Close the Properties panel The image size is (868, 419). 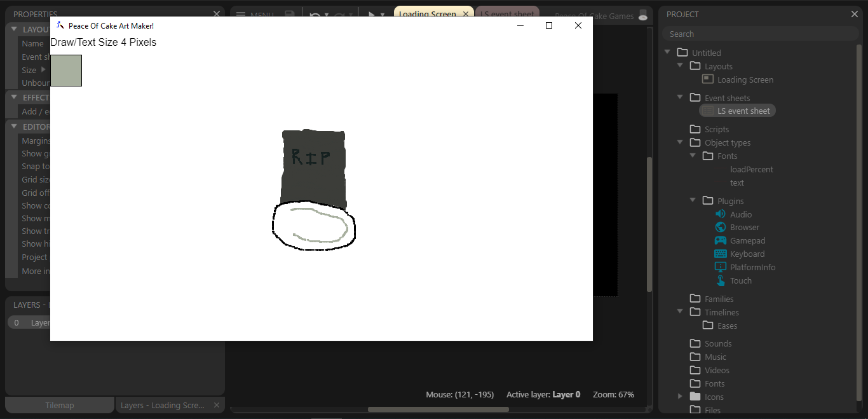click(217, 14)
